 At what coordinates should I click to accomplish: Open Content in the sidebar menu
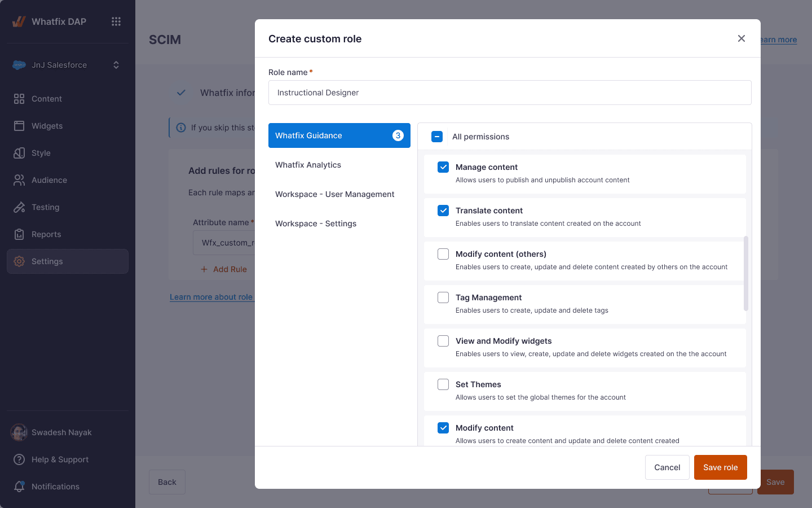[68, 99]
